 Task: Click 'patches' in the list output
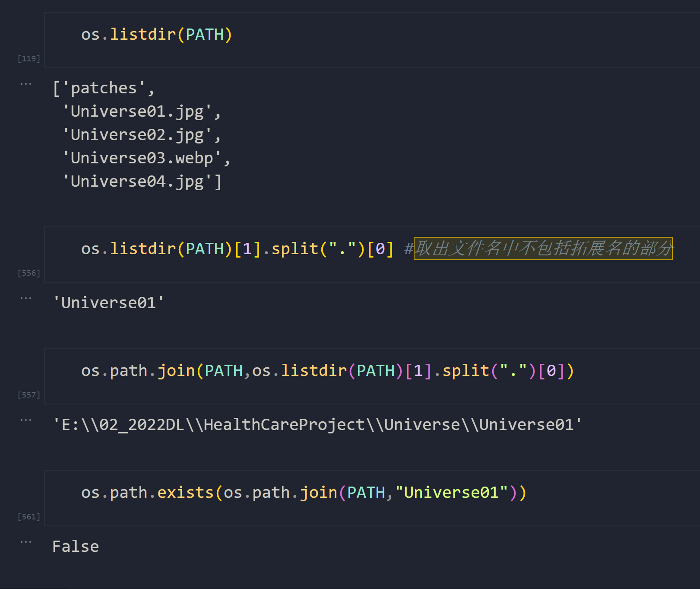point(104,88)
